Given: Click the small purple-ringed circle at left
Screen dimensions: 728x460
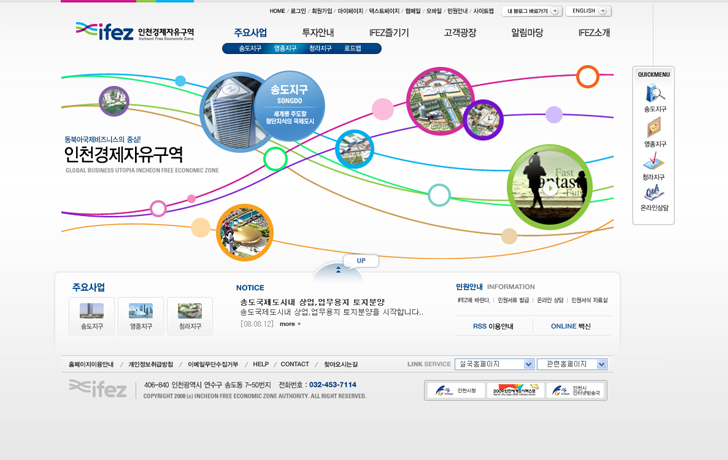Looking at the screenshot, I should (x=114, y=101).
